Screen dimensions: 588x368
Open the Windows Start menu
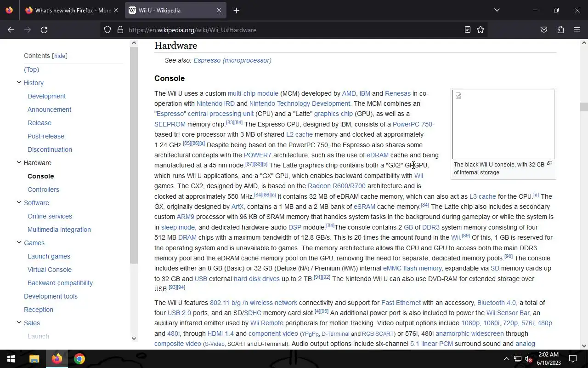coord(11,359)
